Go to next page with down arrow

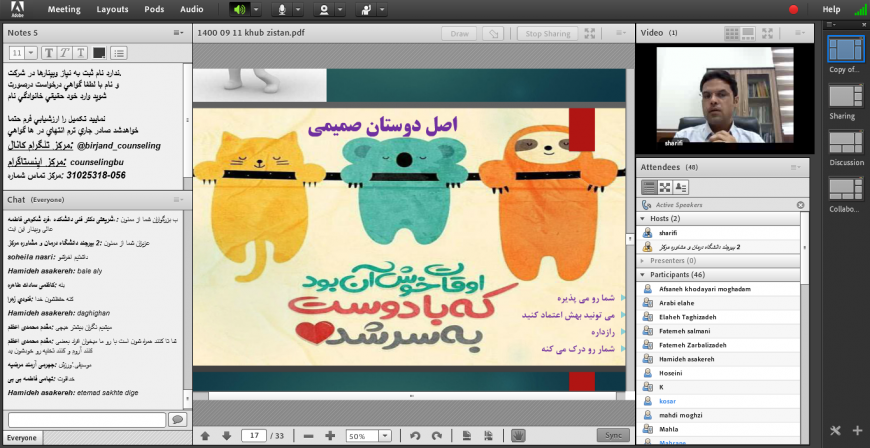pos(226,436)
